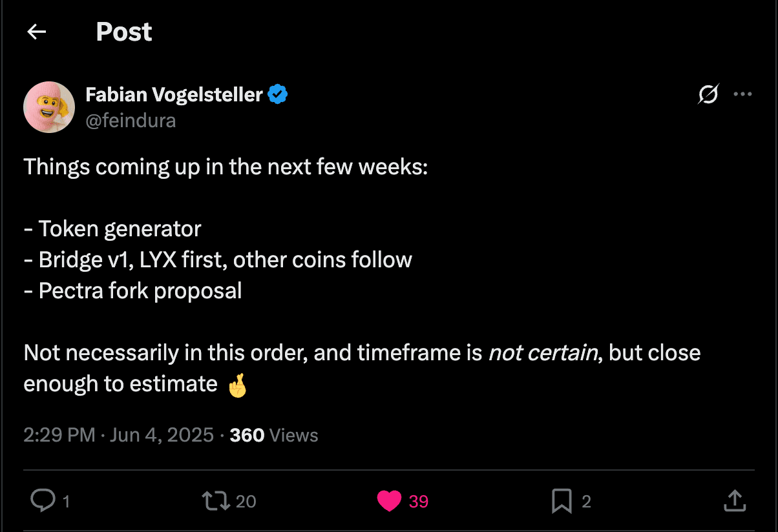Screen dimensions: 778x532
Task: Click the blue verified badge
Action: 278,95
